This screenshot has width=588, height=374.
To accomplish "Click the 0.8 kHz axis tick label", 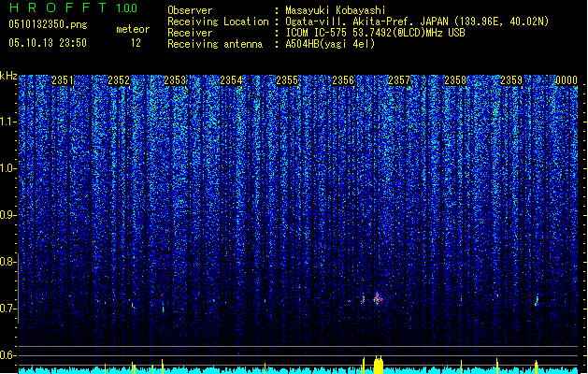I will pos(8,262).
